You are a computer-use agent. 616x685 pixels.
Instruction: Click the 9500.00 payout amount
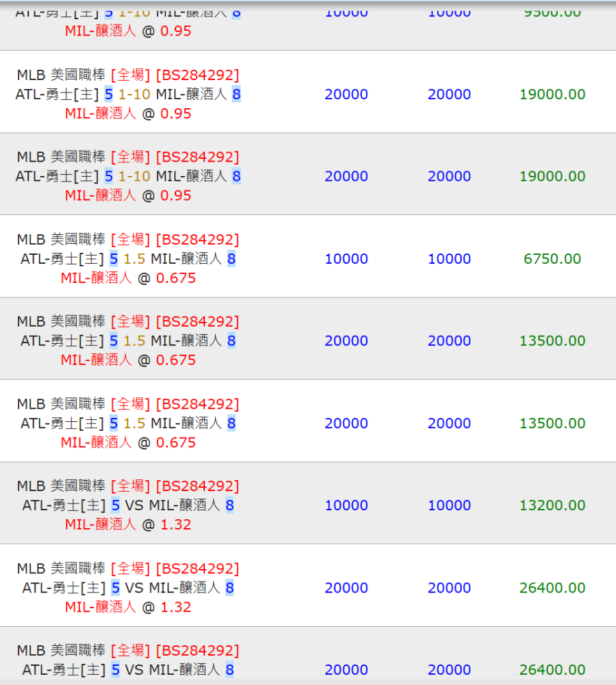pos(552,12)
